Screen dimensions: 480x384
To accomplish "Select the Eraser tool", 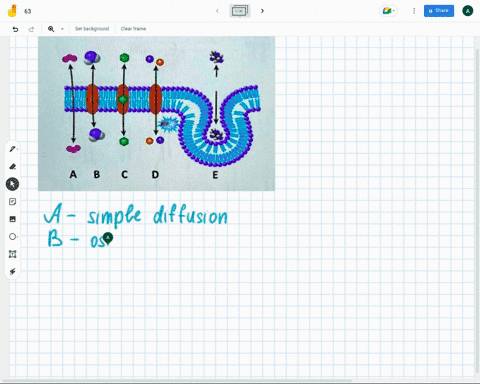I will (13, 166).
